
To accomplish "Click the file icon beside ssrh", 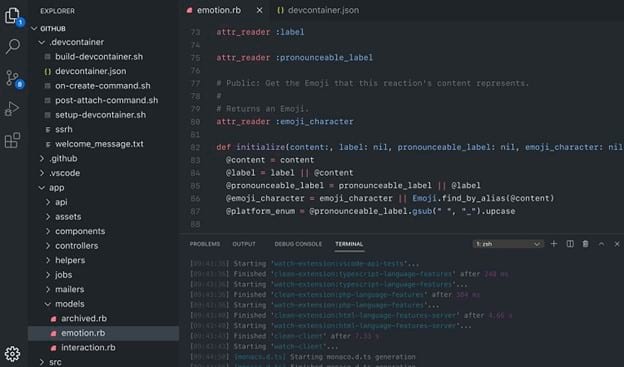I will pos(48,129).
